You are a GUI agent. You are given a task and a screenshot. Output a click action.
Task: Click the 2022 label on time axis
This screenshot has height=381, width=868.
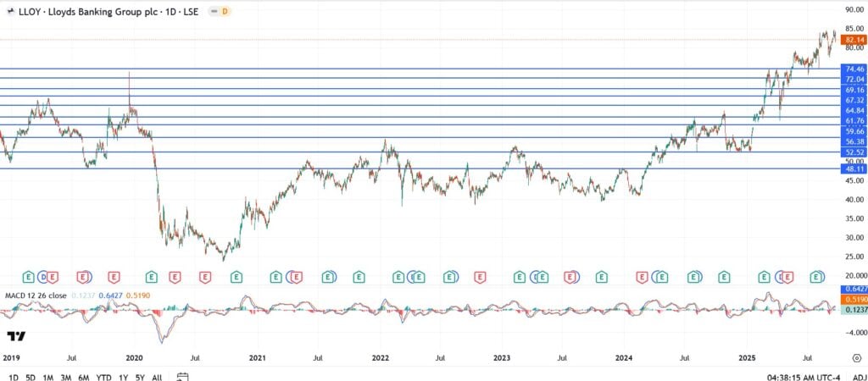tap(380, 358)
